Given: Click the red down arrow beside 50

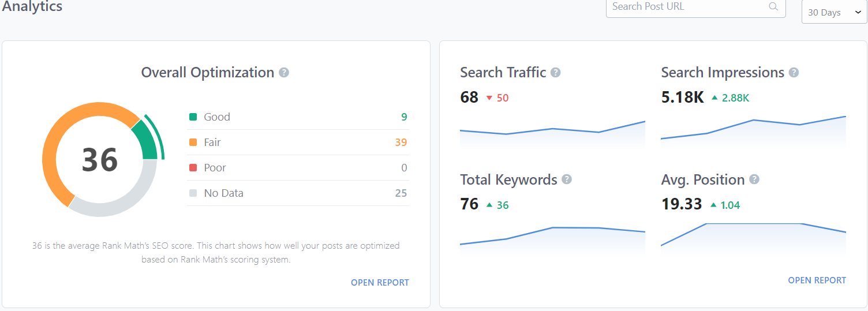Looking at the screenshot, I should pyautogui.click(x=489, y=98).
